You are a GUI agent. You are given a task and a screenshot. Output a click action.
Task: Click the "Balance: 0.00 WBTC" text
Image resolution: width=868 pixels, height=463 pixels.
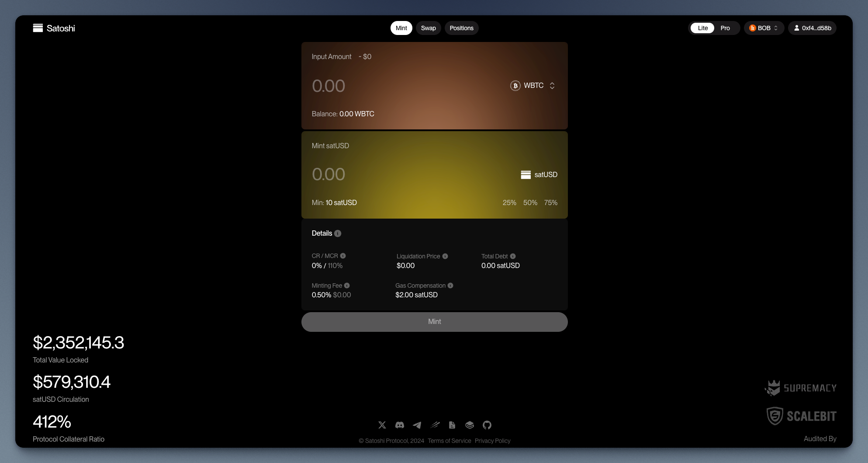[343, 114]
